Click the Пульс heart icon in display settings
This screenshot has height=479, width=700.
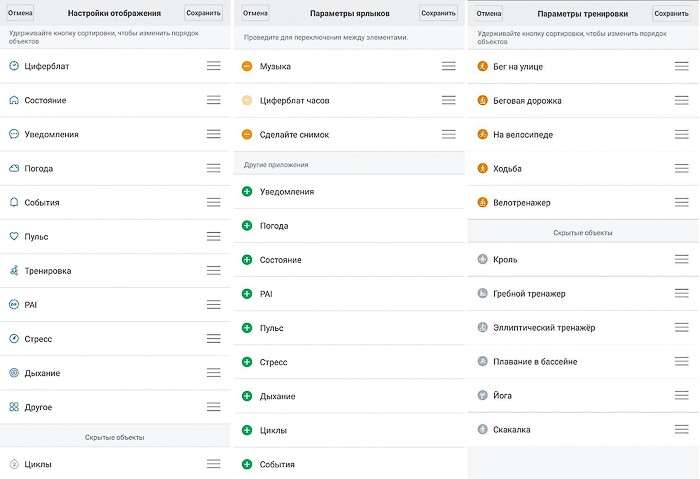pyautogui.click(x=14, y=237)
